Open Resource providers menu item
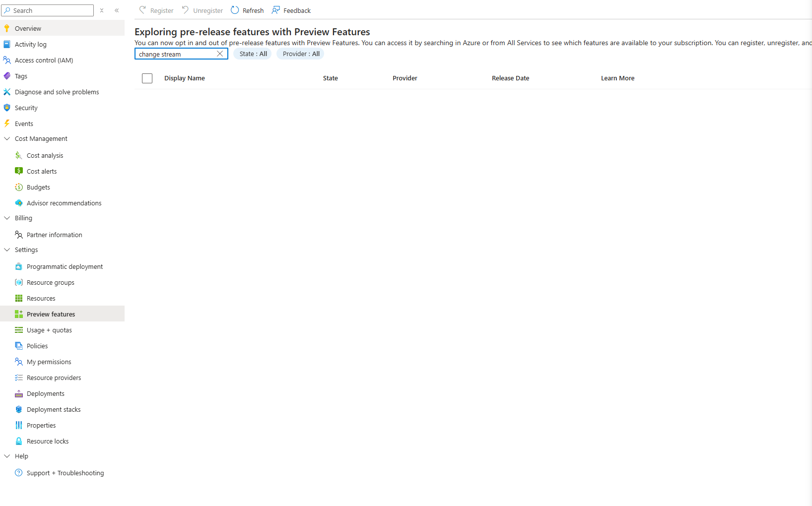Viewport: 812px width, 506px height. tap(62, 378)
